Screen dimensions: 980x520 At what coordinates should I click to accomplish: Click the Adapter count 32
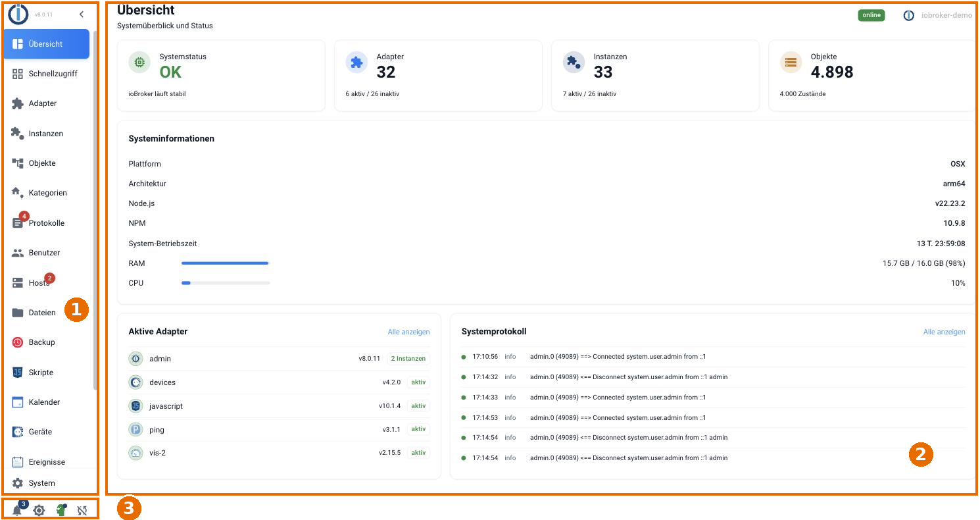[x=386, y=72]
